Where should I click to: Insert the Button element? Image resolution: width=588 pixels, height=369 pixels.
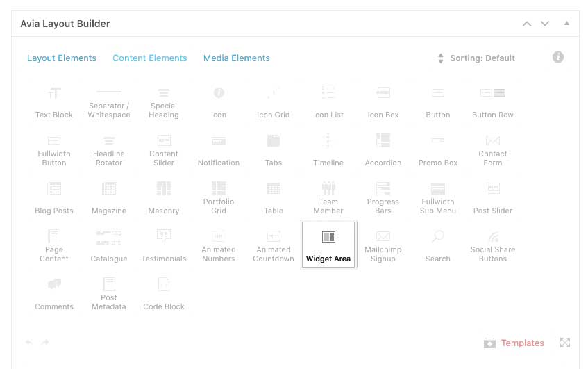point(437,101)
